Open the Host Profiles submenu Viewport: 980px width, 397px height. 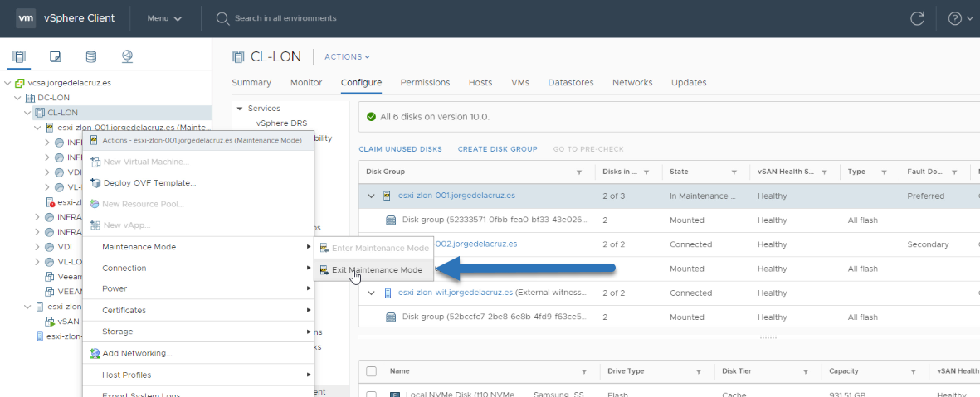click(198, 375)
